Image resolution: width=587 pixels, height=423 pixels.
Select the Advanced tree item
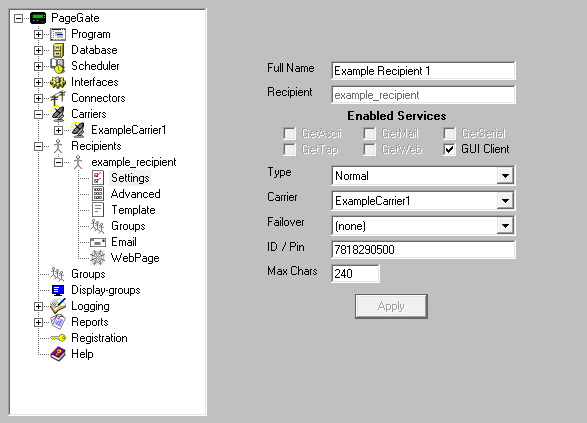(136, 194)
